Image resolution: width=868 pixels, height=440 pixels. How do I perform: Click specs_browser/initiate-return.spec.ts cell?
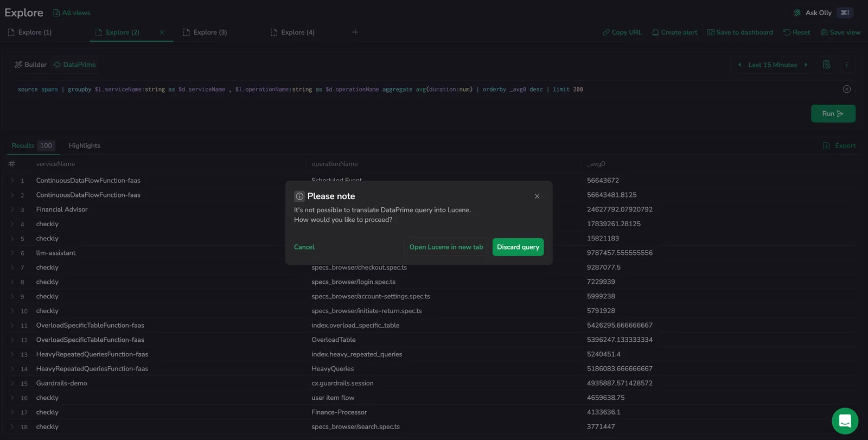click(x=367, y=311)
